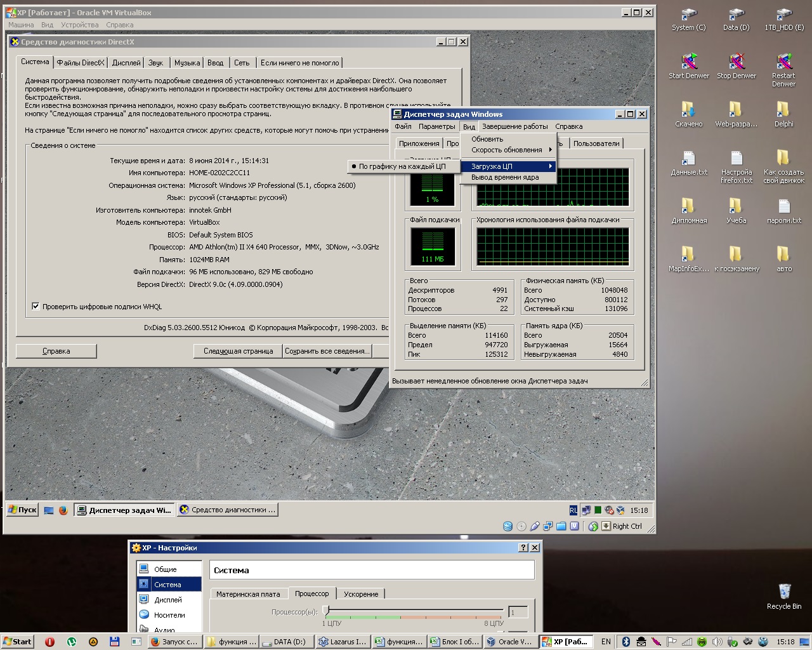The height and width of the screenshot is (650, 812).
Task: Open the 'Завершение работы' menu in Task Manager
Action: point(514,126)
